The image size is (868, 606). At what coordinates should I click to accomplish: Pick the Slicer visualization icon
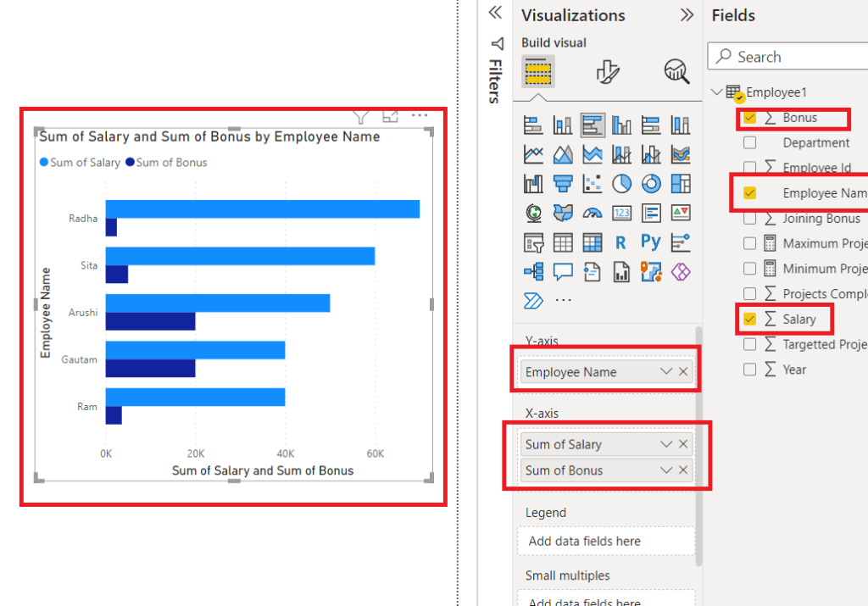pyautogui.click(x=531, y=242)
